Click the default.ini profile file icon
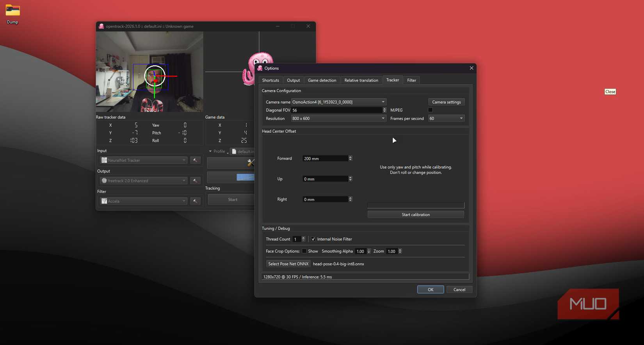The height and width of the screenshot is (345, 644). tap(234, 151)
